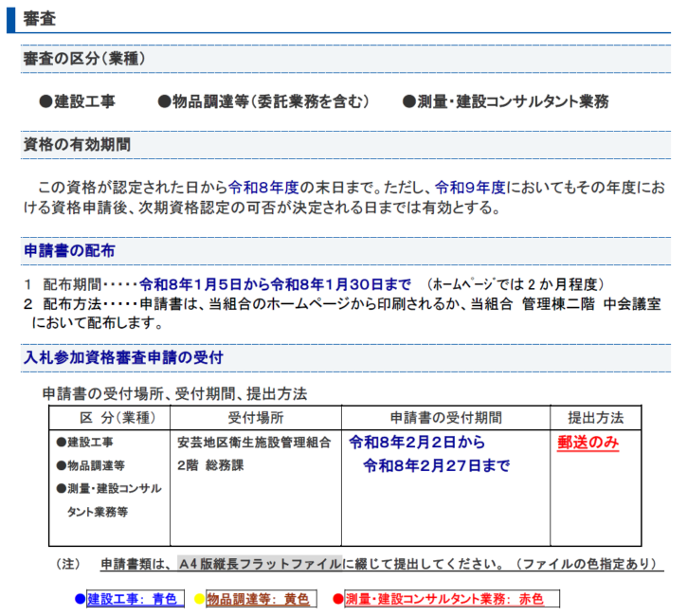This screenshot has width=687, height=616.
Task: Click the 安芸地区衛生施設管理組合 table cell text
Action: point(253,443)
